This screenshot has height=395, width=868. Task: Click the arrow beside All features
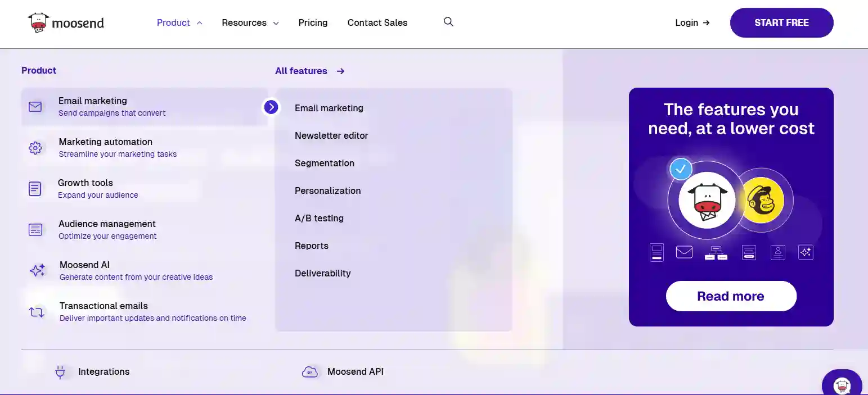coord(340,71)
